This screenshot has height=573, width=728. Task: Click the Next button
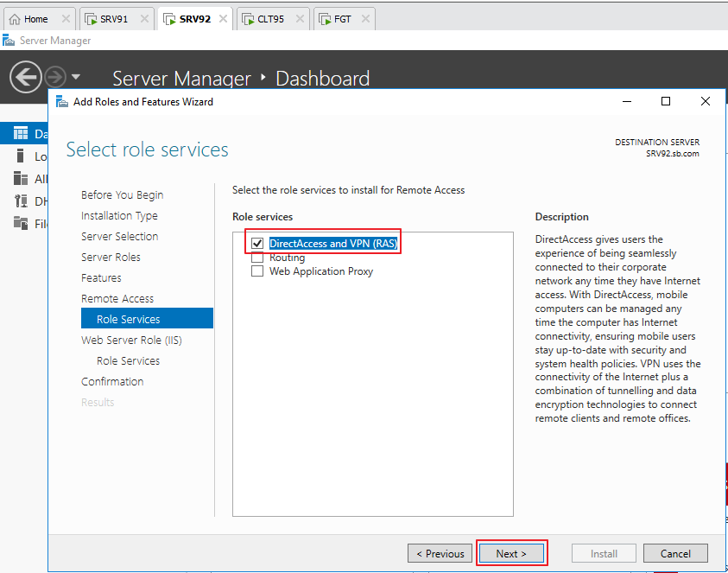511,553
